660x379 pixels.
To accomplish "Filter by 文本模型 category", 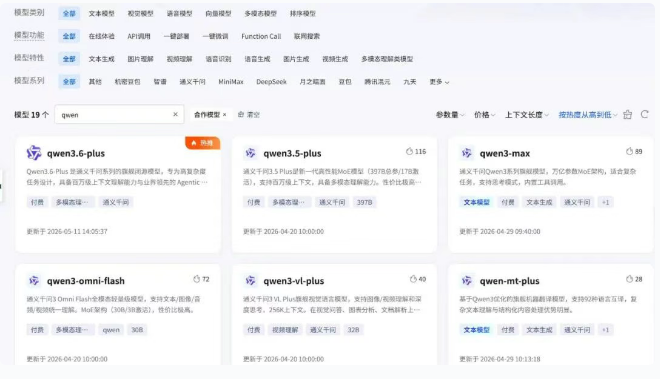I will (x=101, y=13).
